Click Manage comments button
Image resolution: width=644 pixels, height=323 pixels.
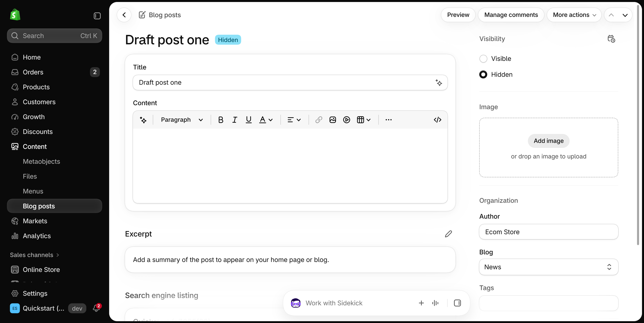point(511,15)
